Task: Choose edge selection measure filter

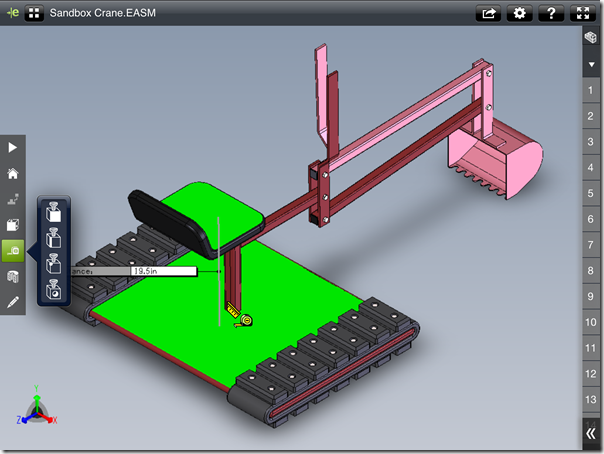Action: coord(54,238)
